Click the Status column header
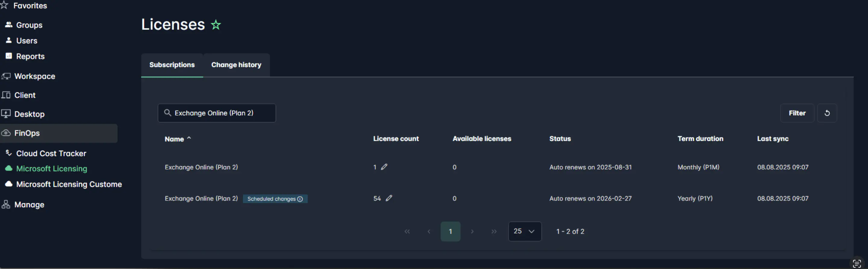Screen dimensions: 868x269 [560, 139]
